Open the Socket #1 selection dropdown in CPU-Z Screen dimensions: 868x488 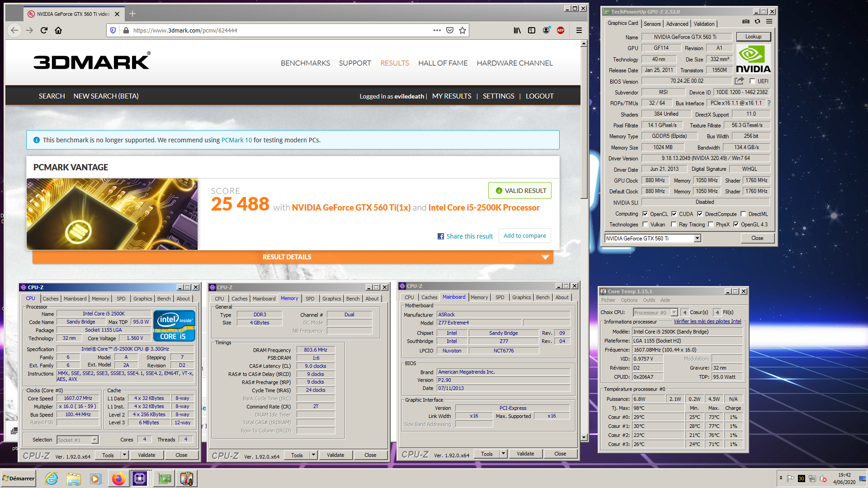(94, 440)
